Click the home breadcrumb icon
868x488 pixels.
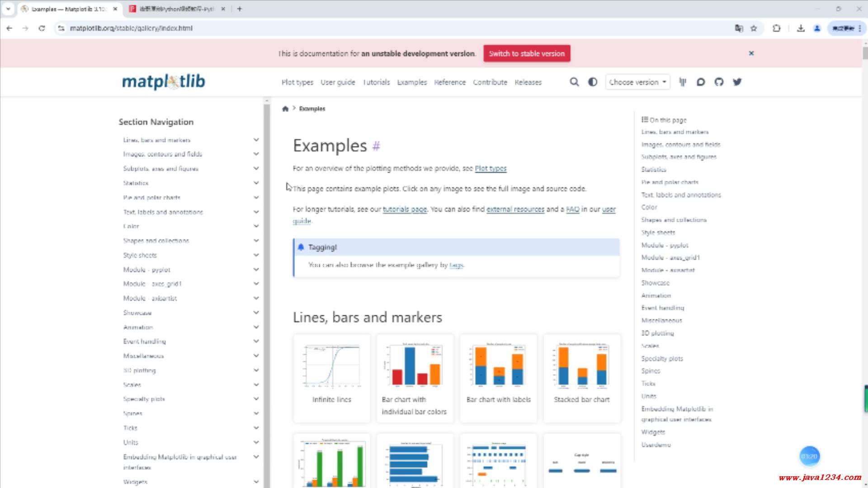[285, 108]
